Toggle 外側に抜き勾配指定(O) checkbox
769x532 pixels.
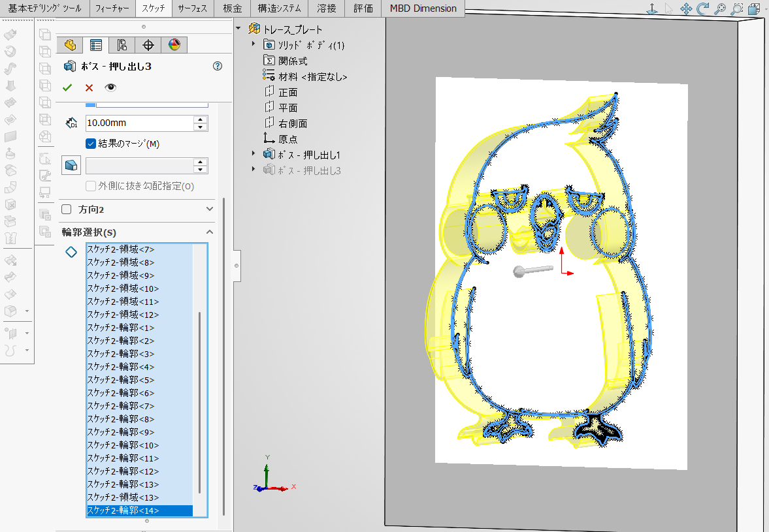(91, 186)
